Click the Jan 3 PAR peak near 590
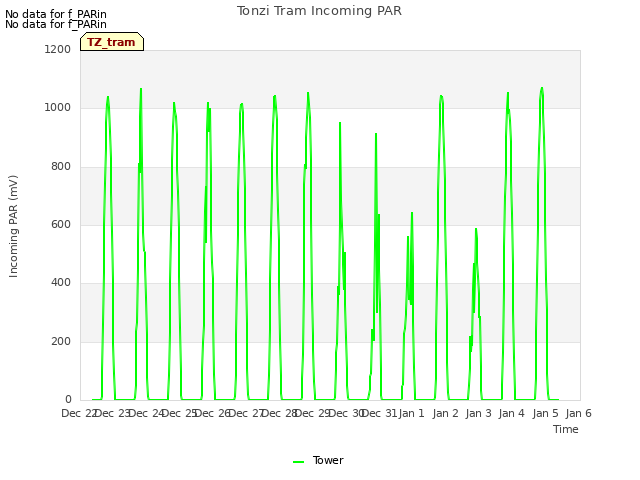Viewport: 640px width, 480px height. [476, 229]
